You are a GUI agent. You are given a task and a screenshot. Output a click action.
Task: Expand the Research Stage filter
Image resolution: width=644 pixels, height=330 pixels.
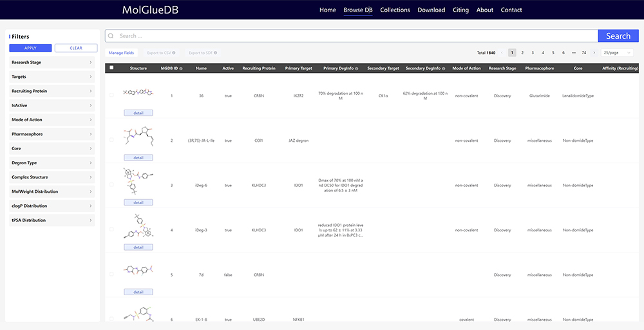(x=52, y=63)
